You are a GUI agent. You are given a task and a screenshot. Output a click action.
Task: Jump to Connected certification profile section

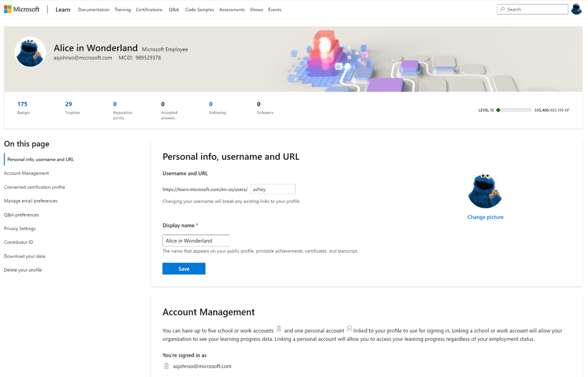[x=34, y=187]
